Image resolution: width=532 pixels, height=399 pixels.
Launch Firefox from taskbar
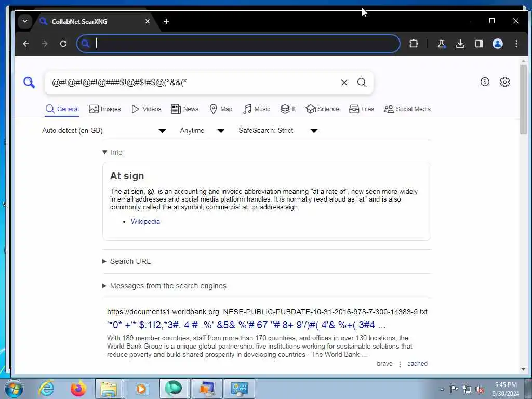tap(78, 389)
